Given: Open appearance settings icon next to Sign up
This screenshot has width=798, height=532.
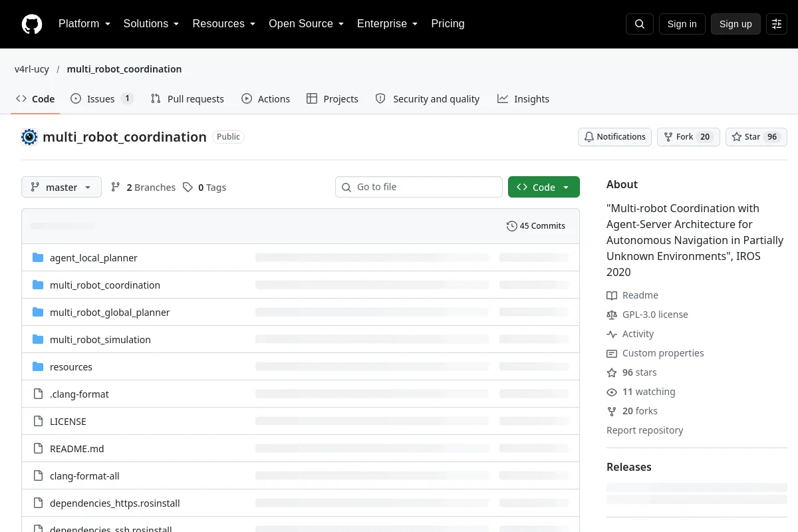Looking at the screenshot, I should coord(777,24).
